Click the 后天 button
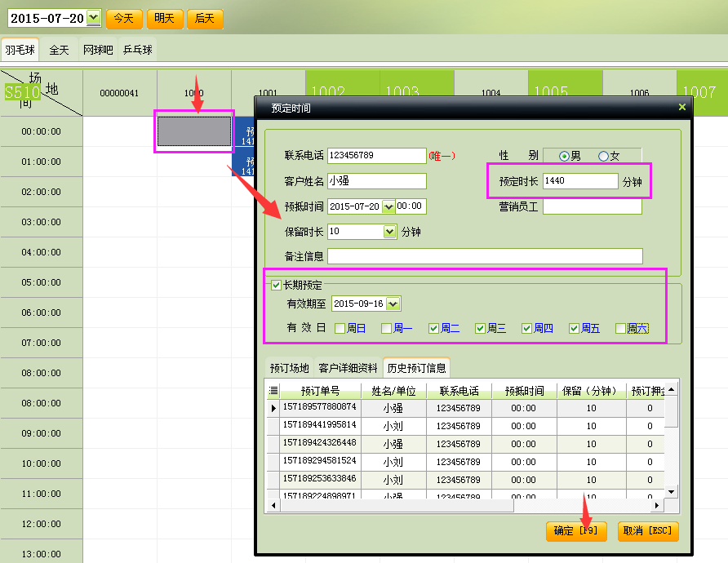The height and width of the screenshot is (563, 728). (x=205, y=19)
